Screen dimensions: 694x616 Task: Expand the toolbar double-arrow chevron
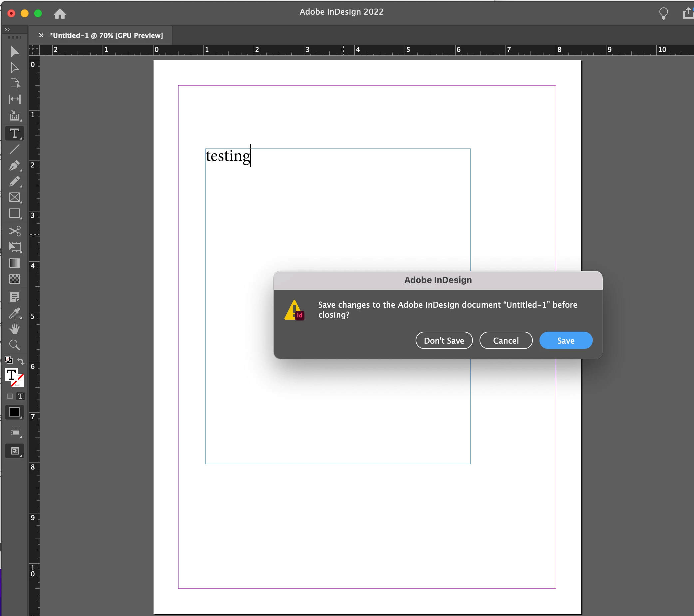tap(7, 30)
